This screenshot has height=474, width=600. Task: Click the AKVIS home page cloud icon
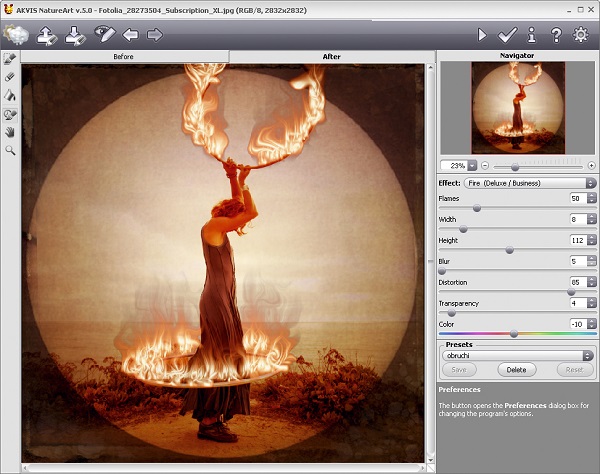click(16, 35)
